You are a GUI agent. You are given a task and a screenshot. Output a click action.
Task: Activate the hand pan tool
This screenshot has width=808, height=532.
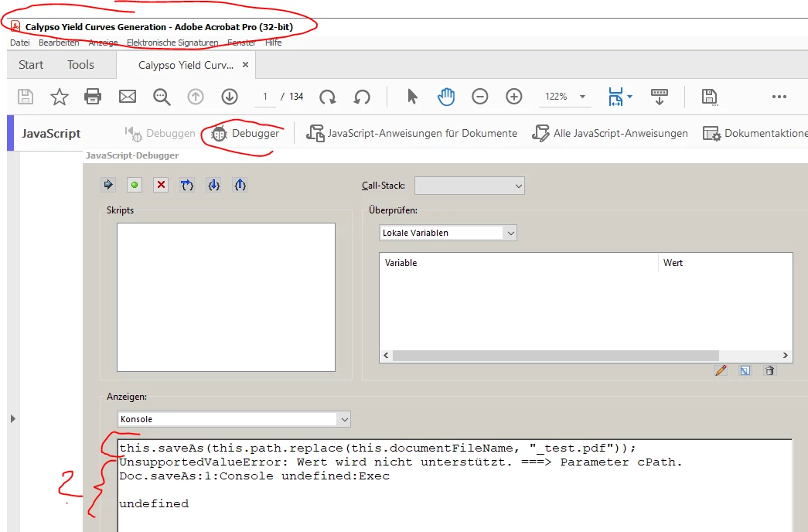[x=446, y=97]
